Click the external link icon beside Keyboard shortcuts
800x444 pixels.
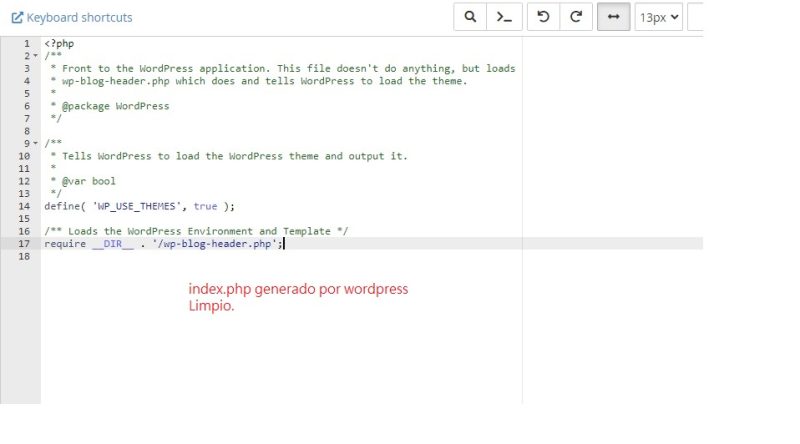coord(17,18)
